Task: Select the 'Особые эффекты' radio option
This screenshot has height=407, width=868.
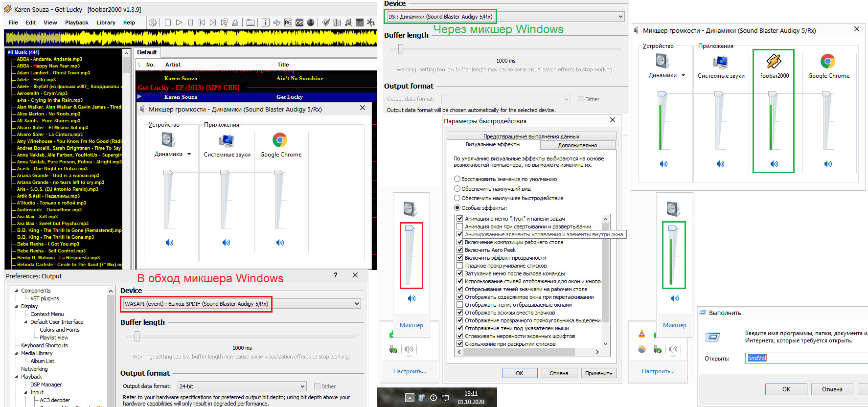Action: click(457, 208)
